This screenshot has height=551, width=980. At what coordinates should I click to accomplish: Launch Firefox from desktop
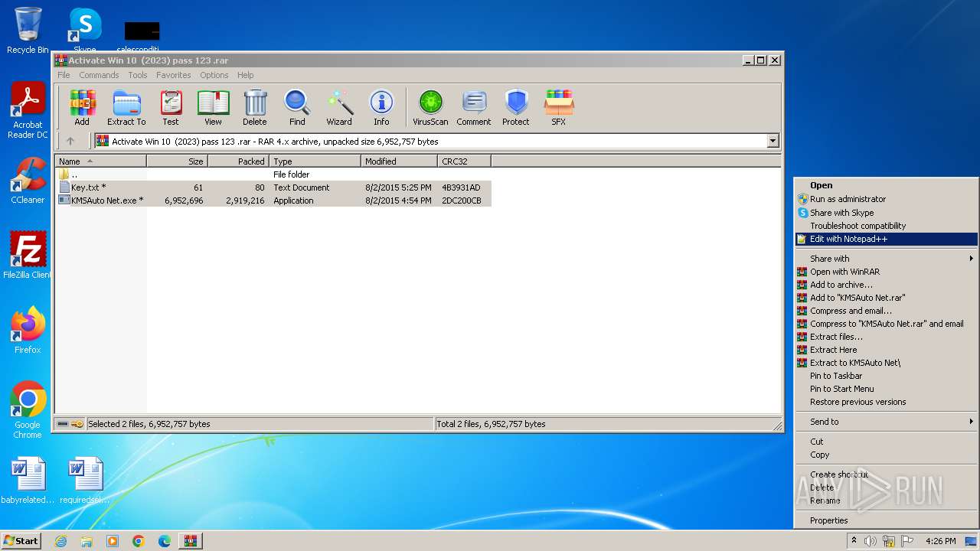pyautogui.click(x=28, y=330)
